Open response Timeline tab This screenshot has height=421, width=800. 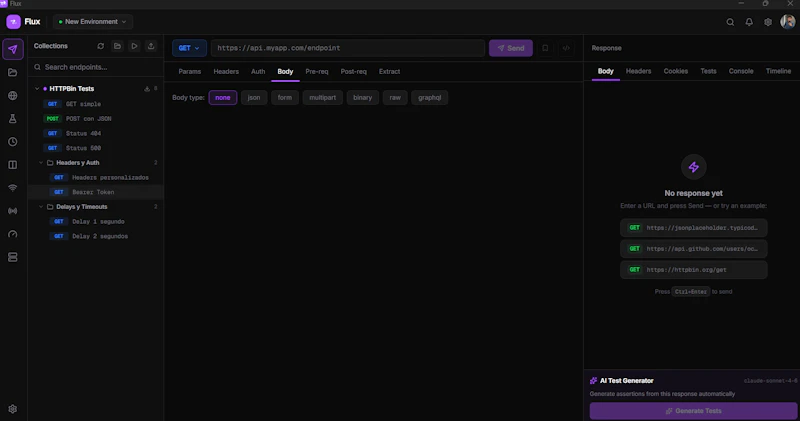pyautogui.click(x=778, y=71)
